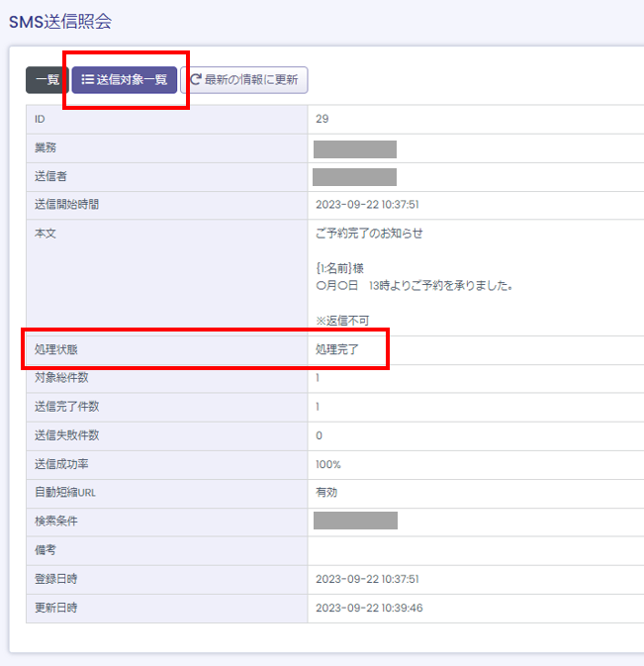Select the 送信開始時間 timestamp value
The image size is (644, 666).
pos(368,205)
